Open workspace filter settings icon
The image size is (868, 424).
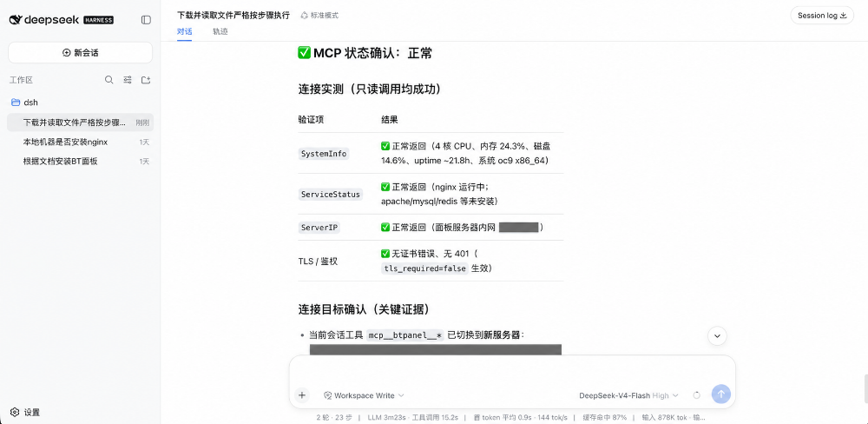(x=128, y=80)
